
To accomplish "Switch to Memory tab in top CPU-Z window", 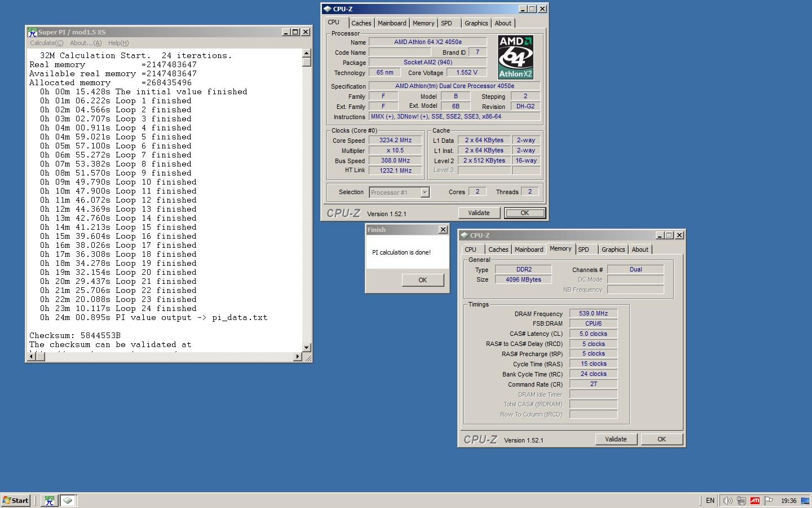I will [423, 23].
